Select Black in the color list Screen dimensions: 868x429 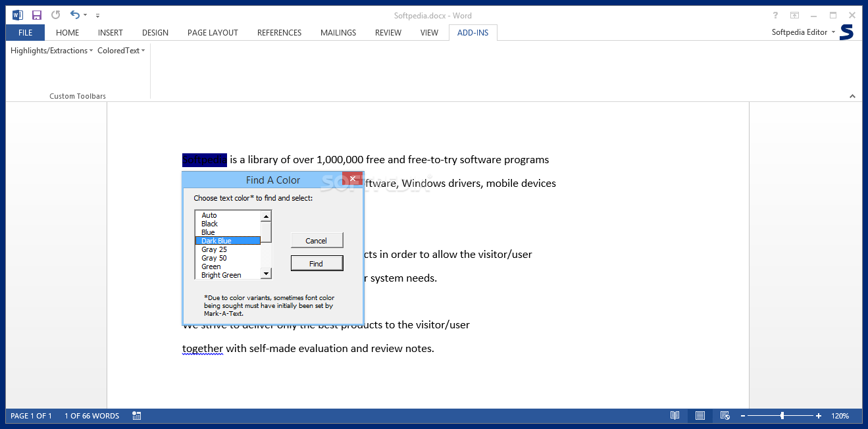(x=228, y=224)
